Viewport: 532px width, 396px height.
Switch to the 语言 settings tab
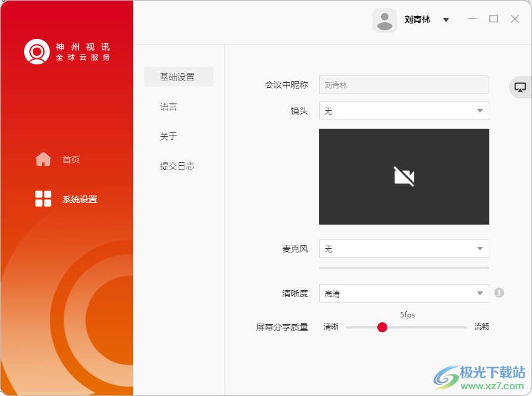[168, 106]
